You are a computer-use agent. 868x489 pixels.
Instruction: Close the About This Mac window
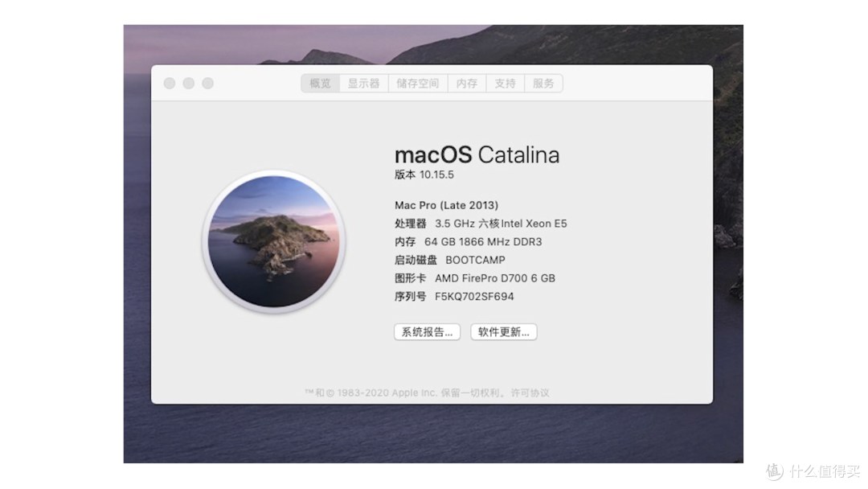point(170,83)
